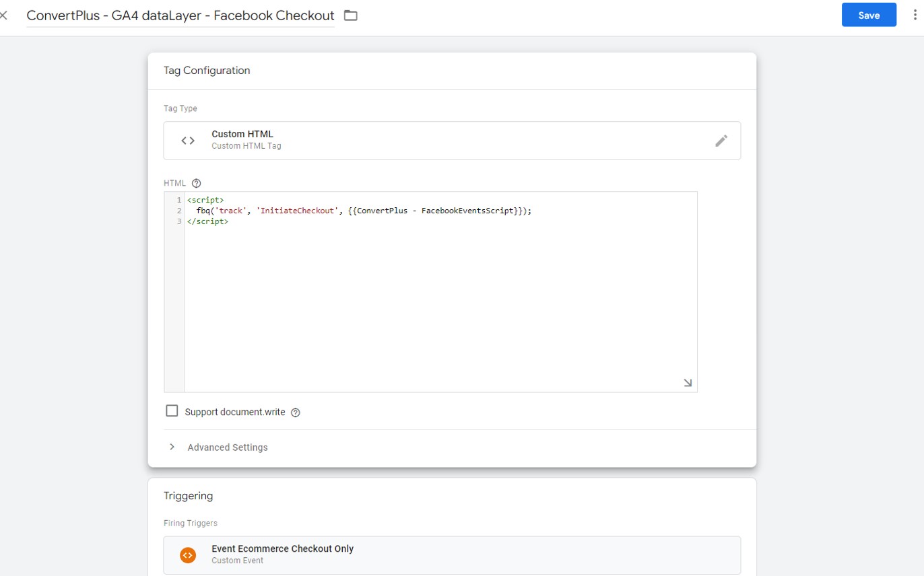
Task: Open help icon next to Support document.write
Action: (x=295, y=412)
